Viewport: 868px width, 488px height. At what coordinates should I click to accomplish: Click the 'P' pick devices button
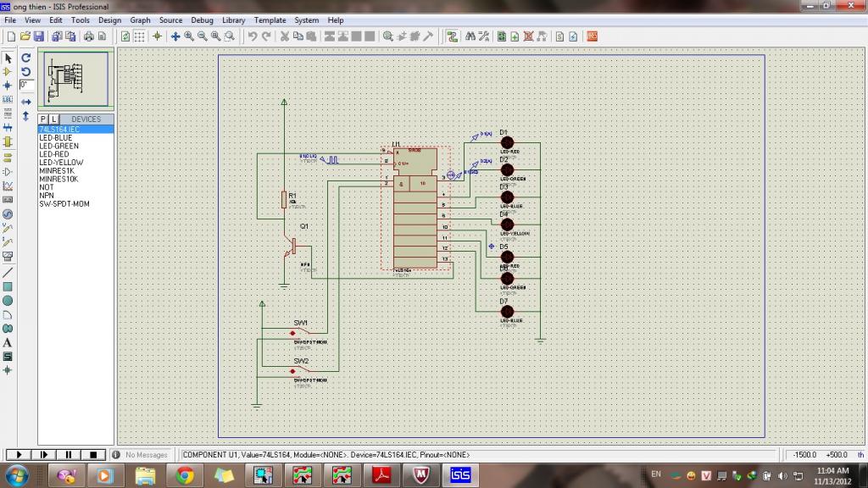point(43,119)
